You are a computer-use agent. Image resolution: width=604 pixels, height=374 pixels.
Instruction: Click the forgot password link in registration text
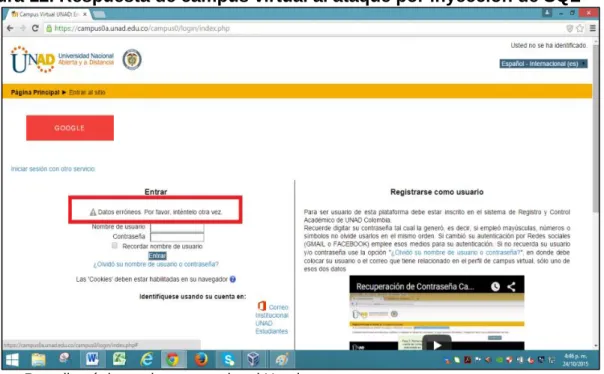(456, 253)
